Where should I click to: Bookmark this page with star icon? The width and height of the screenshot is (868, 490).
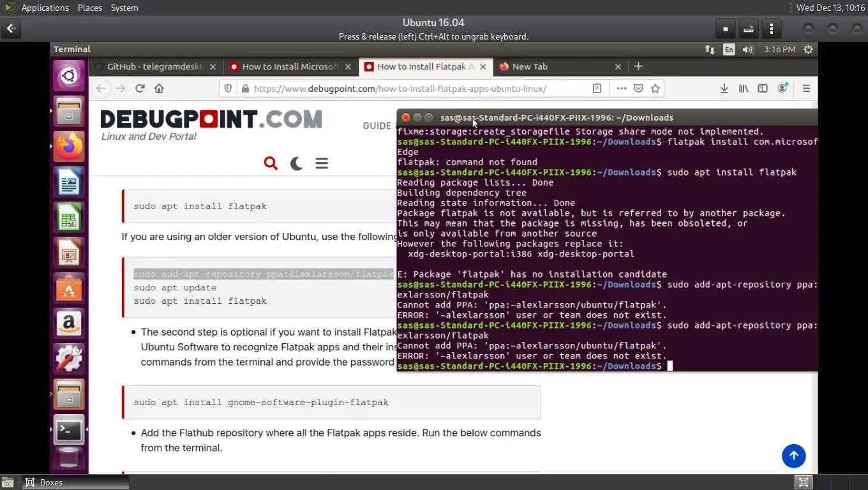655,89
